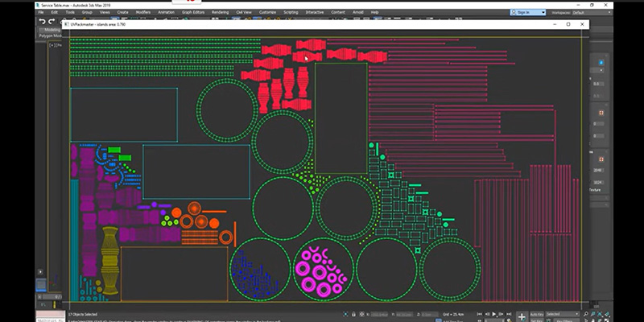Viewport: 644px width, 322px height.
Task: Open the Civil View menu
Action: 244,12
